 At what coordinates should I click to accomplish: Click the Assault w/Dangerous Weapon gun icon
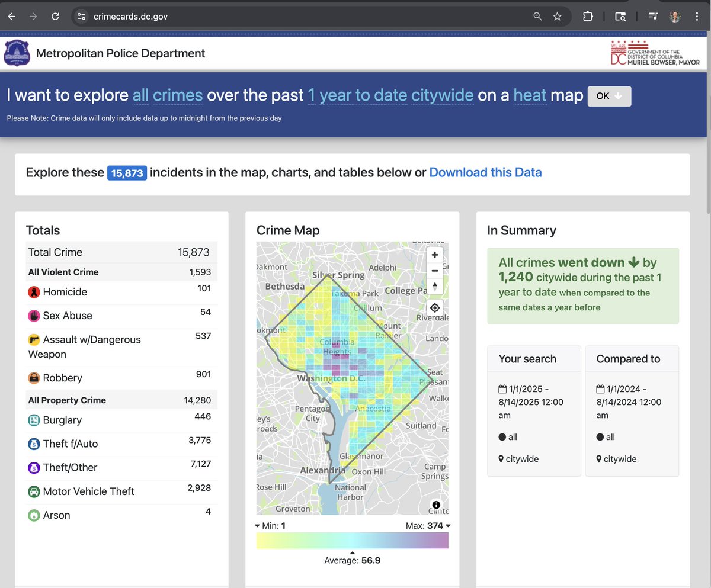[34, 340]
